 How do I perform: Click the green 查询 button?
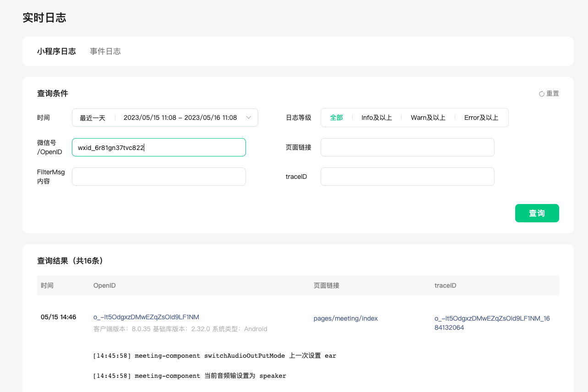click(537, 213)
